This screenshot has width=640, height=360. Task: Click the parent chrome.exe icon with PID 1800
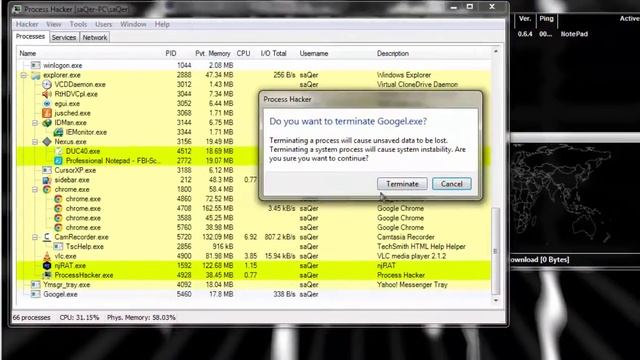coord(47,189)
